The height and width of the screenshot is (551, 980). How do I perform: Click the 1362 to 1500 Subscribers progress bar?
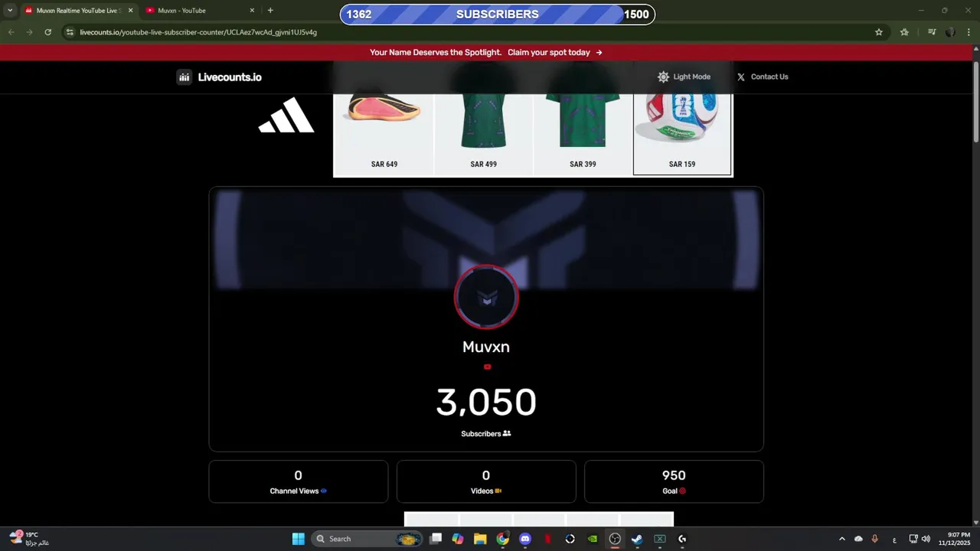pos(498,15)
